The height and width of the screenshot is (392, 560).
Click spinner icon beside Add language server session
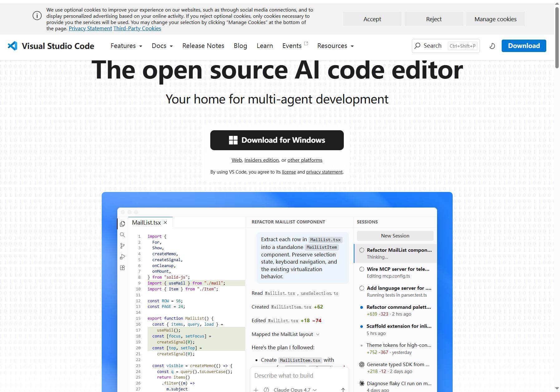click(362, 288)
